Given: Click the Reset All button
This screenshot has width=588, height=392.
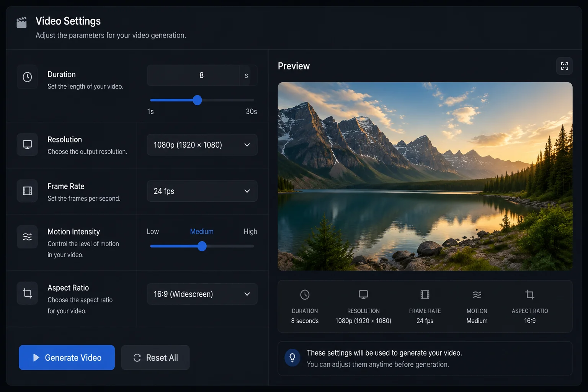Looking at the screenshot, I should [155, 358].
